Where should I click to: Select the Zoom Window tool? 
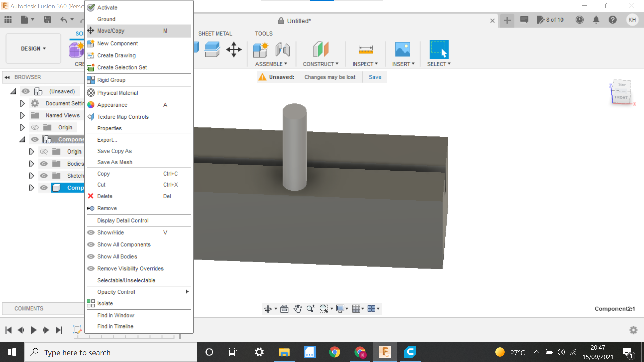pos(324,308)
